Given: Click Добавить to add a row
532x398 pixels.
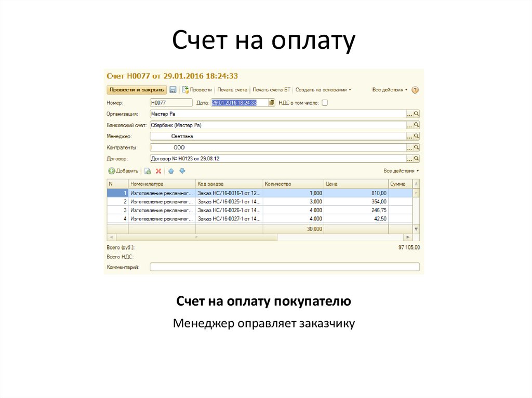Looking at the screenshot, I should (124, 171).
